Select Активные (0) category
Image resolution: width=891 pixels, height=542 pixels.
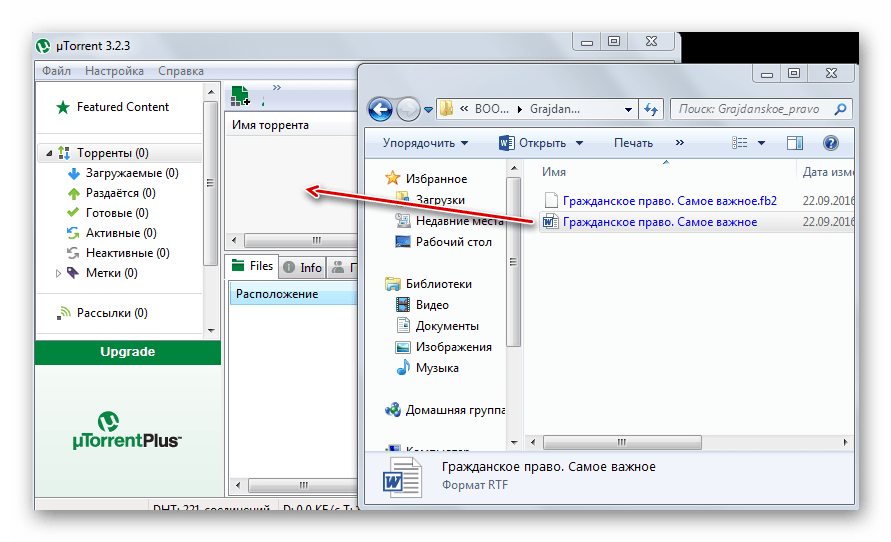(x=112, y=232)
